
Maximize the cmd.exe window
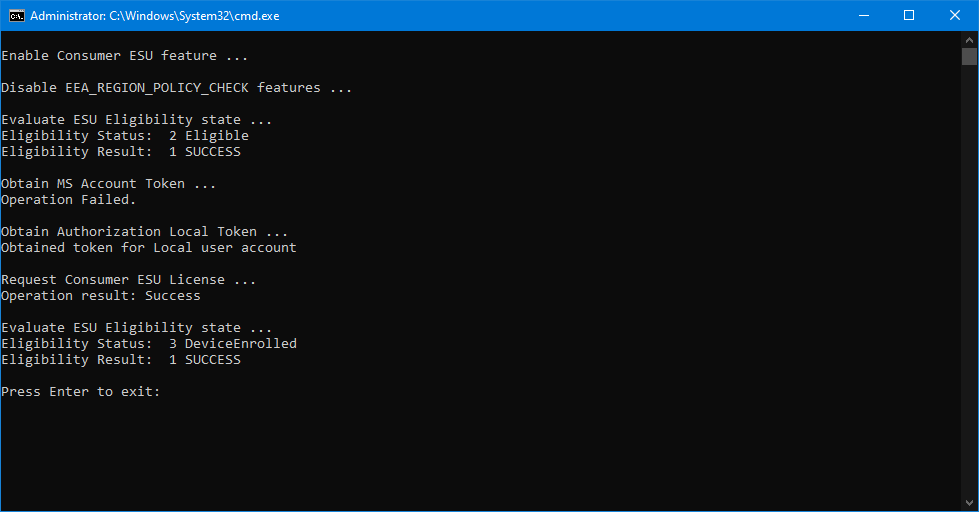tap(908, 15)
